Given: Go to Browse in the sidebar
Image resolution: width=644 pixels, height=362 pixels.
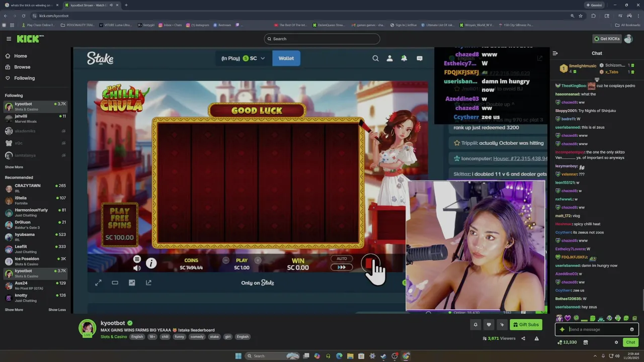Looking at the screenshot, I should click(x=18, y=67).
